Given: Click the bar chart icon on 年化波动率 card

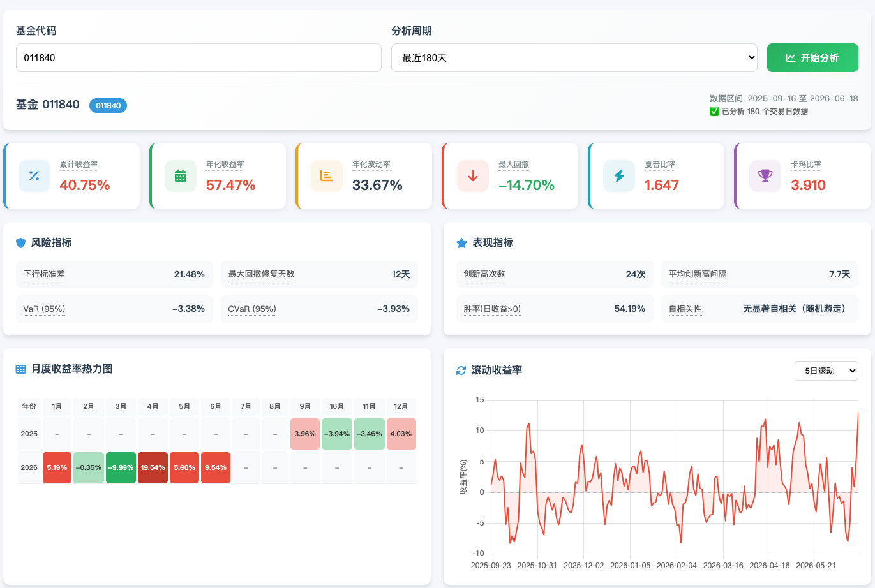Looking at the screenshot, I should [x=327, y=176].
